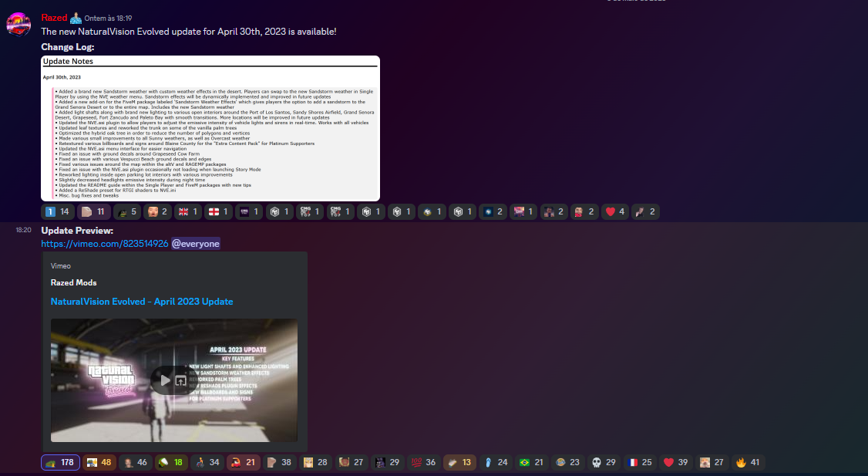Screen dimensions: 868x476
Task: Add the Brazil flag reaction
Action: pyautogui.click(x=531, y=462)
